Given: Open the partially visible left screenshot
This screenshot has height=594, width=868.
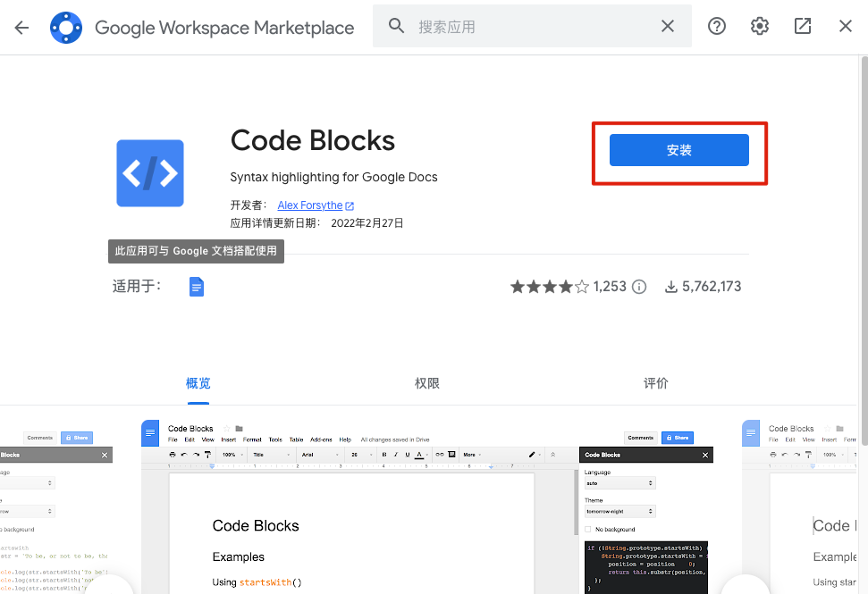Looking at the screenshot, I should [x=56, y=506].
